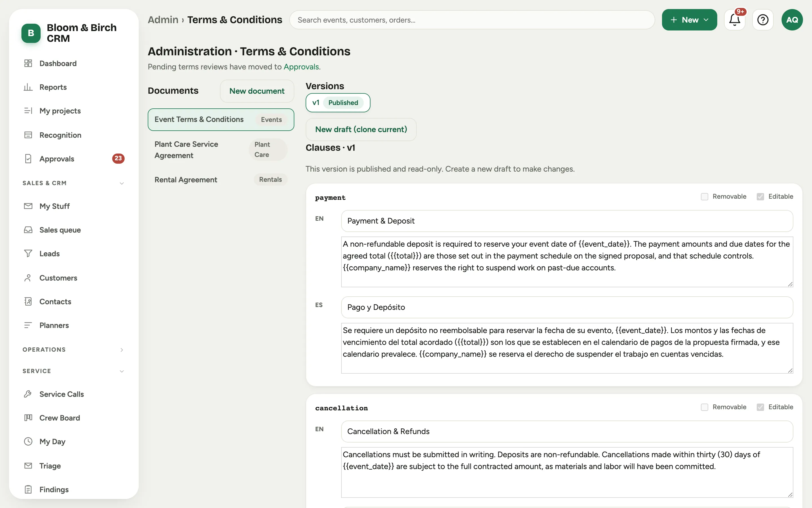The width and height of the screenshot is (812, 508).
Task: Expand the Operations section chevron
Action: (x=122, y=350)
